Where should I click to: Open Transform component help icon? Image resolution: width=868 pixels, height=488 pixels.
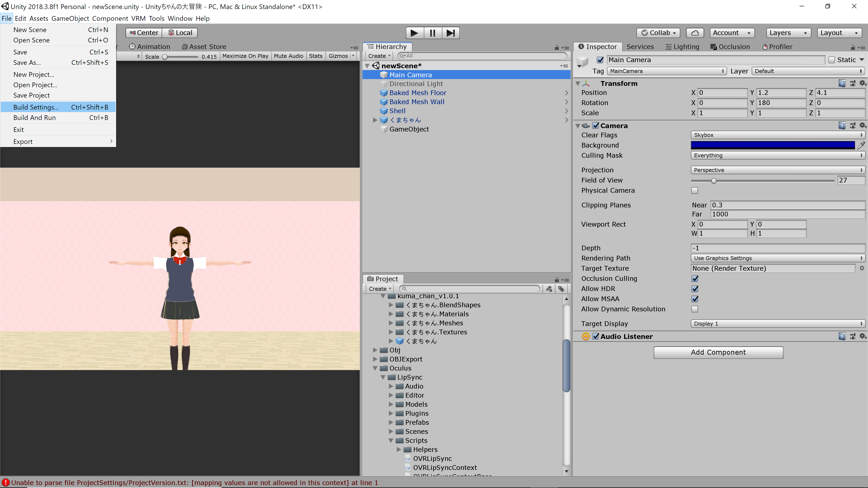[842, 83]
